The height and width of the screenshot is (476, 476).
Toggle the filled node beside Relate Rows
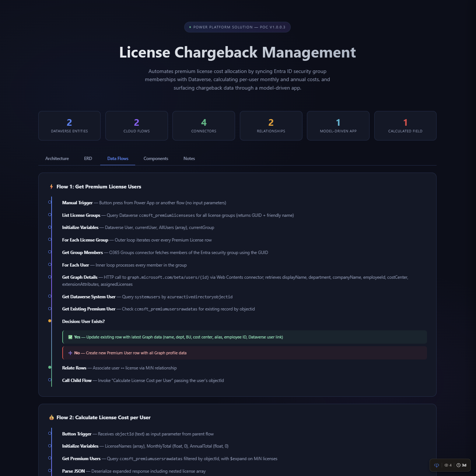(x=50, y=368)
